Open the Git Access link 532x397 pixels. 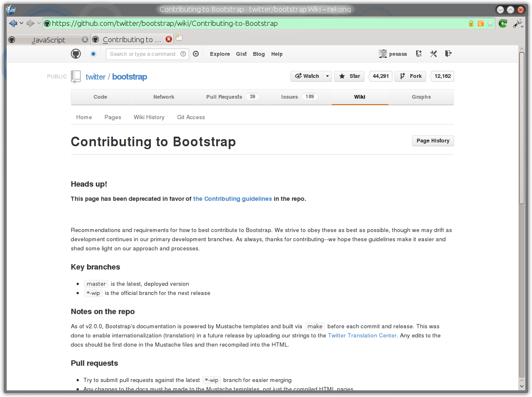click(191, 117)
